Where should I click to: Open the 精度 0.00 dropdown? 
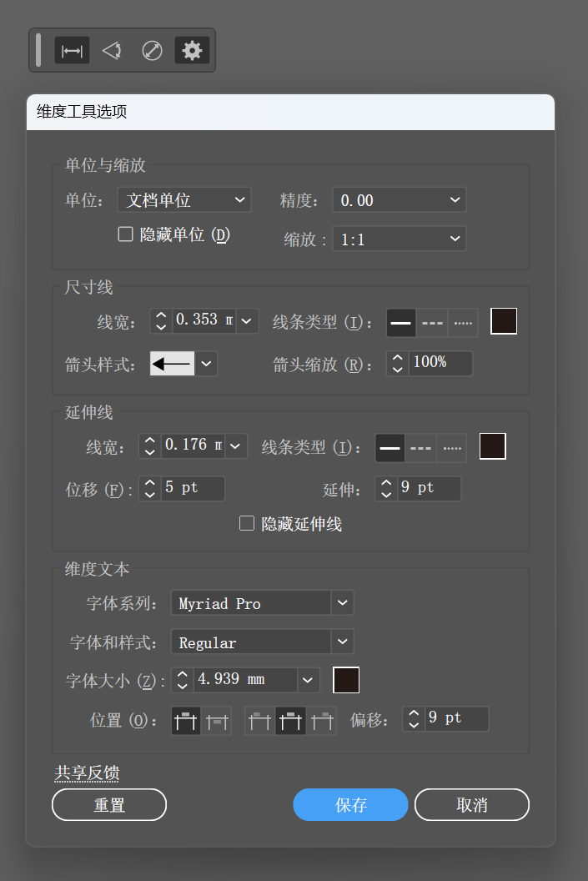click(400, 200)
